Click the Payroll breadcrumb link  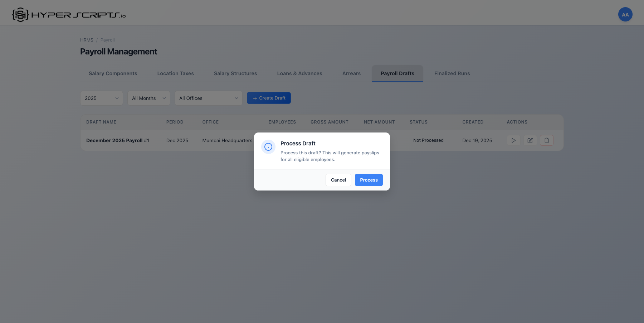click(x=107, y=40)
